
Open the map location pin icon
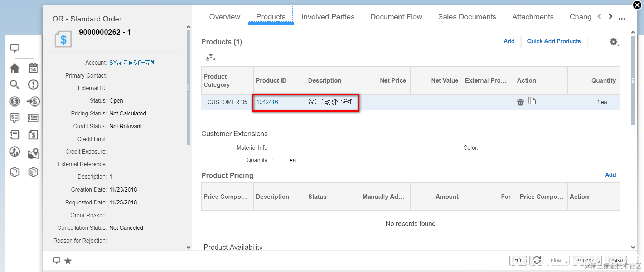[33, 154]
